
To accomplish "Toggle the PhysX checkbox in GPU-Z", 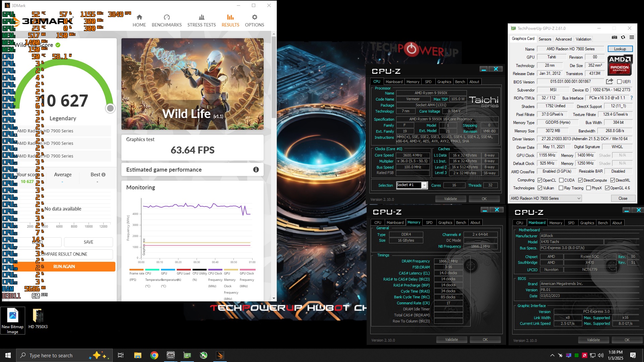I will (588, 188).
